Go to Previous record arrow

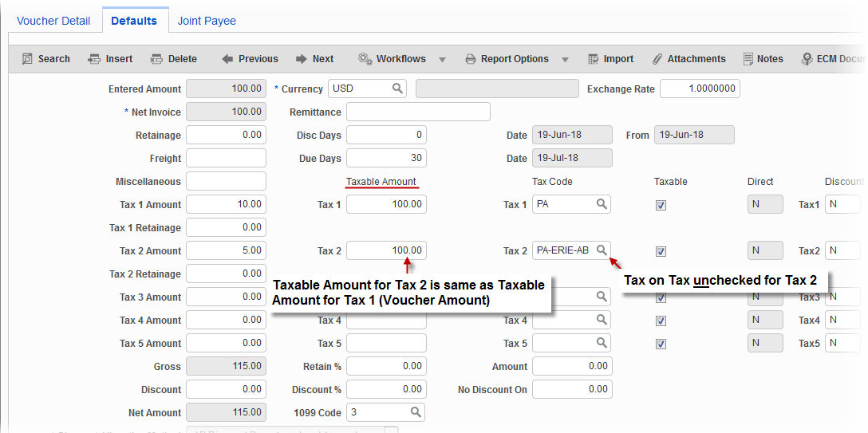click(x=227, y=59)
